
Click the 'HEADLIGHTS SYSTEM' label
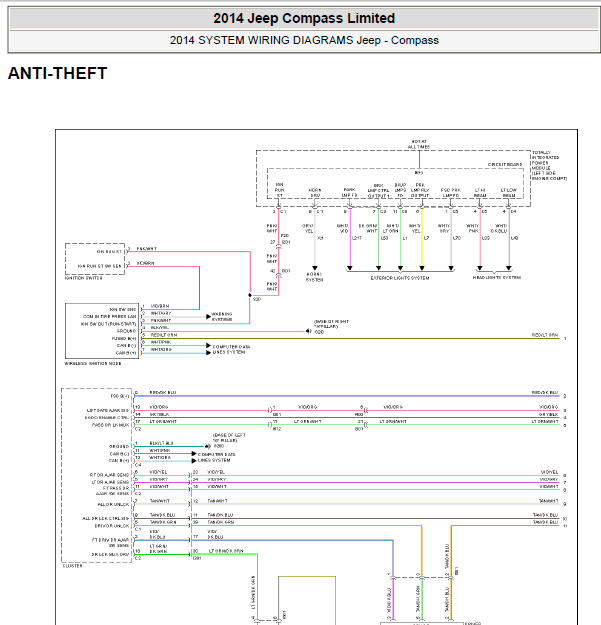(x=497, y=277)
